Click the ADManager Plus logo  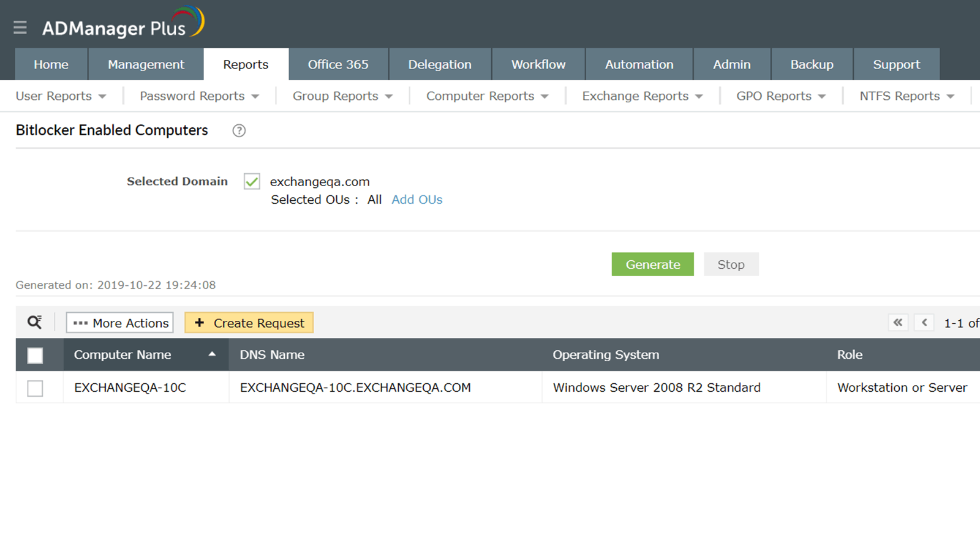[x=123, y=23]
